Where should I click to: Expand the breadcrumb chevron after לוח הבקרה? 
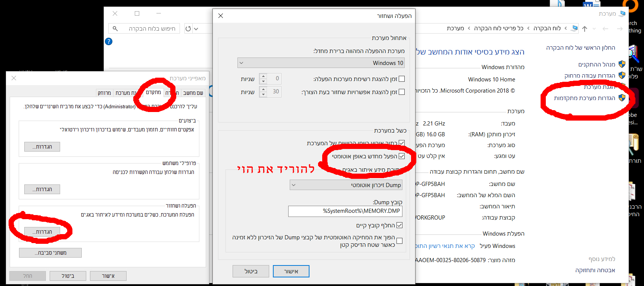528,28
